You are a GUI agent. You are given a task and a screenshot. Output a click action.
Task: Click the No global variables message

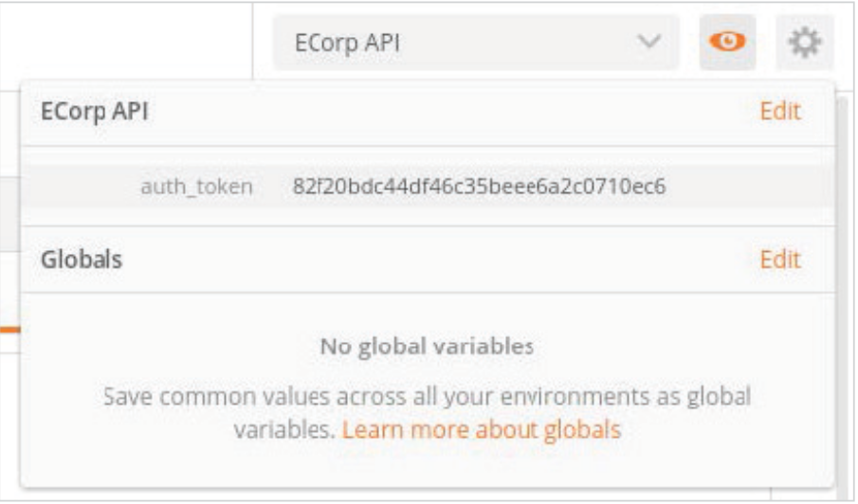pyautogui.click(x=427, y=347)
